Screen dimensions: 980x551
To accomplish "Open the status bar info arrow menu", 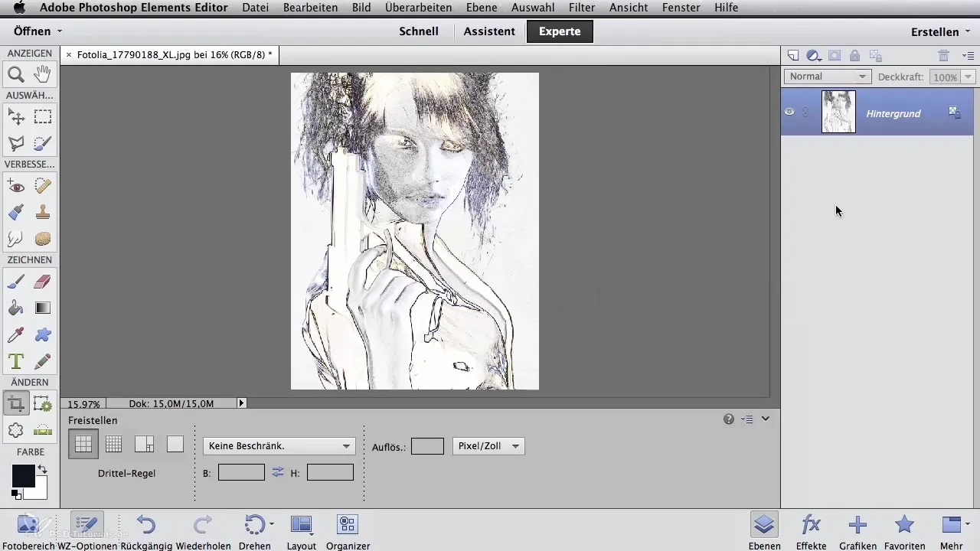I will point(242,403).
